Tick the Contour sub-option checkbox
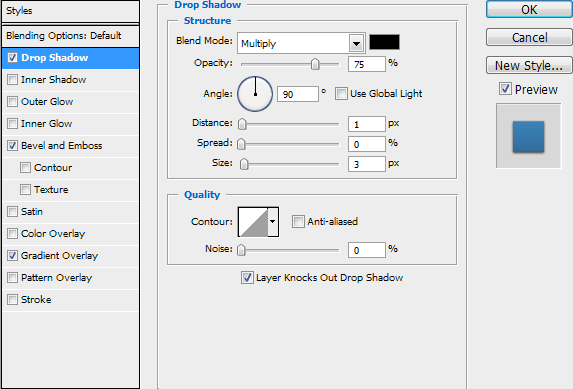The width and height of the screenshot is (573, 389). pos(25,167)
